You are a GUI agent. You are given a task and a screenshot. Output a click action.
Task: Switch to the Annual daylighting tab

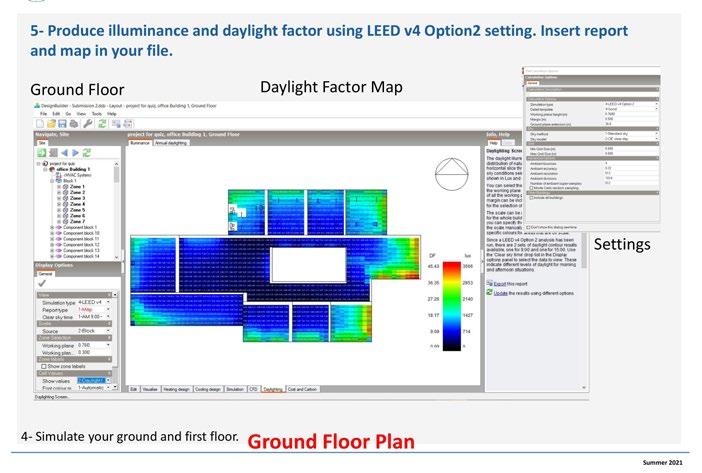171,143
